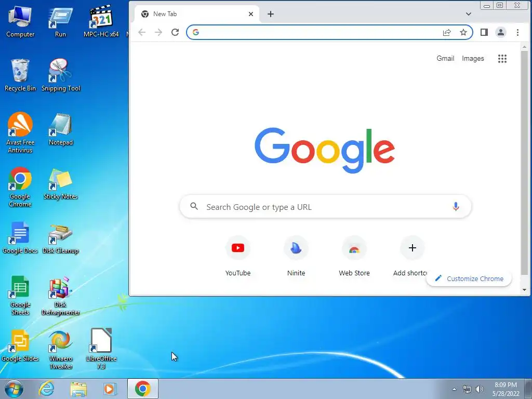Select the Winaero Tweaker desktop icon
The image size is (532, 399).
tap(60, 350)
